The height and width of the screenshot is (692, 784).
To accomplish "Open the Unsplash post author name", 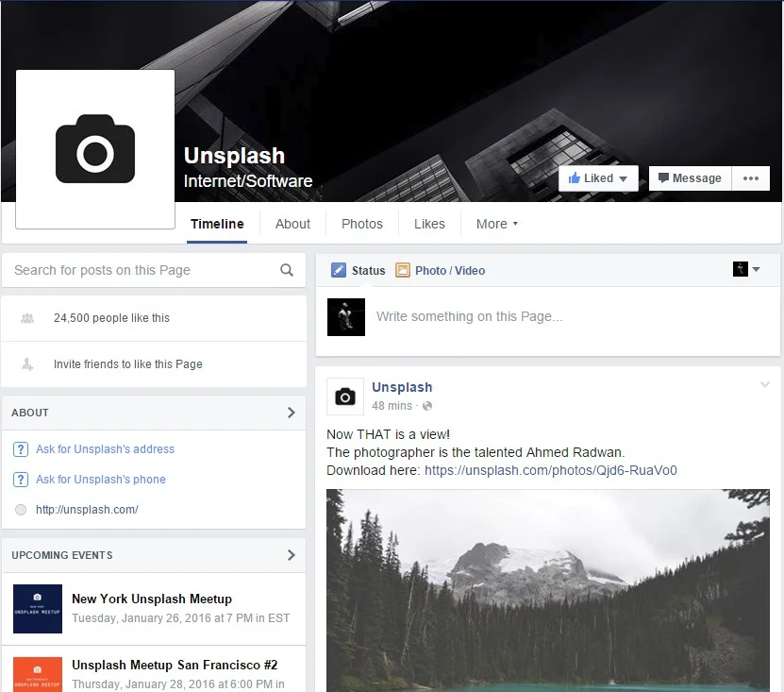I will [x=402, y=387].
